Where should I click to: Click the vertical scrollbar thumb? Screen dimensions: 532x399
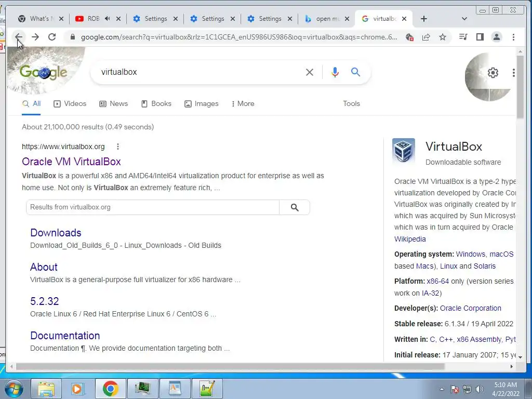[520, 87]
